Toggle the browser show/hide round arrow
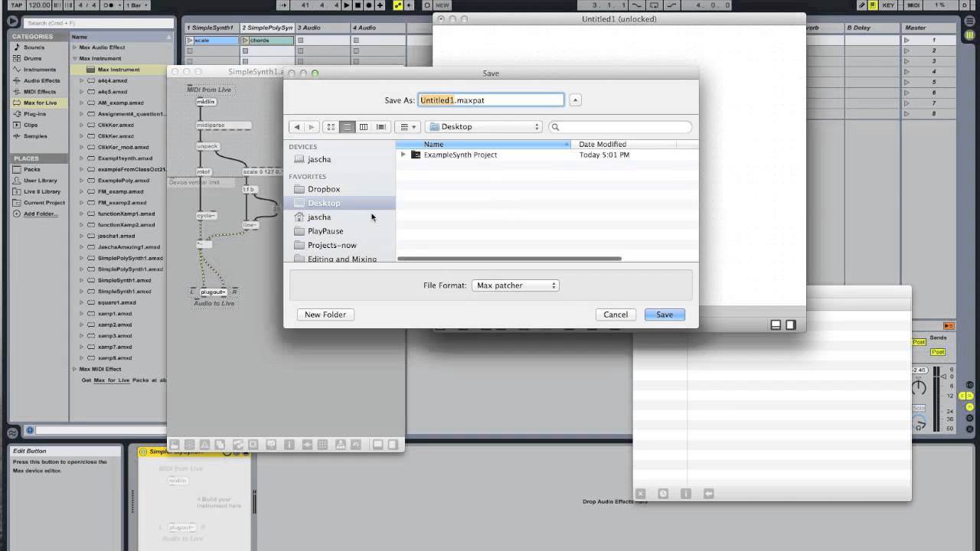This screenshot has height=551, width=980. point(12,22)
